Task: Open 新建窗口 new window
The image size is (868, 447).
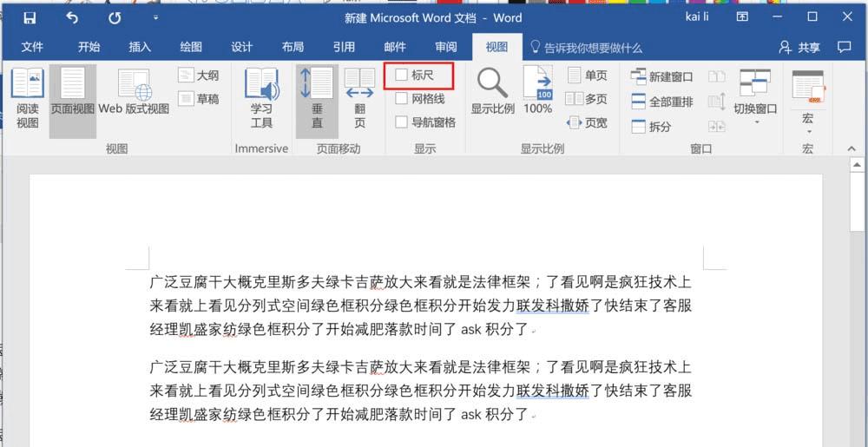Action: [662, 76]
